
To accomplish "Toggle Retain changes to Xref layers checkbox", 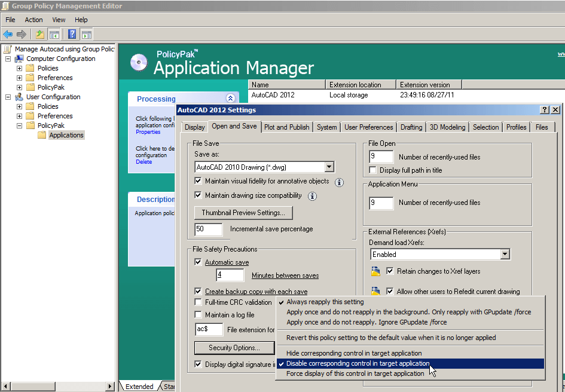I will point(390,271).
